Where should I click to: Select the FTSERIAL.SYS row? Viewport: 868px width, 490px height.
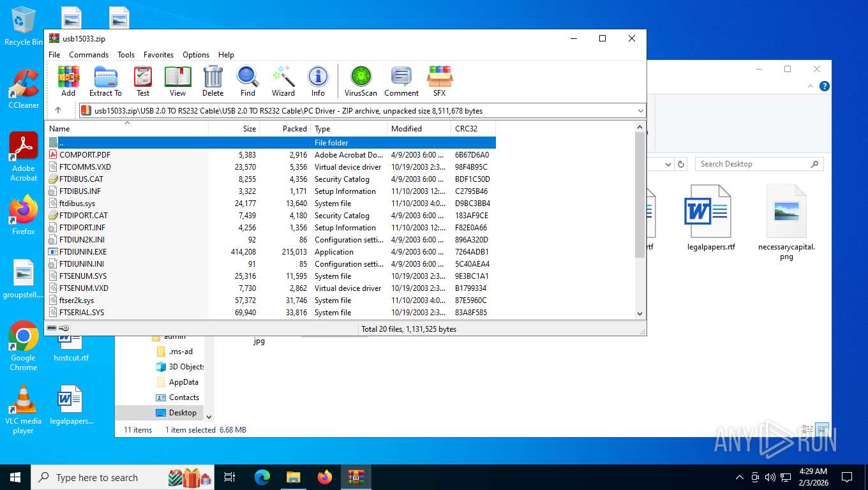(272, 312)
